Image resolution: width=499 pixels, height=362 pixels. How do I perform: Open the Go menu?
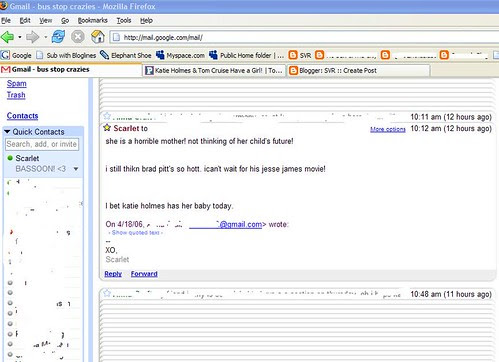pos(65,20)
